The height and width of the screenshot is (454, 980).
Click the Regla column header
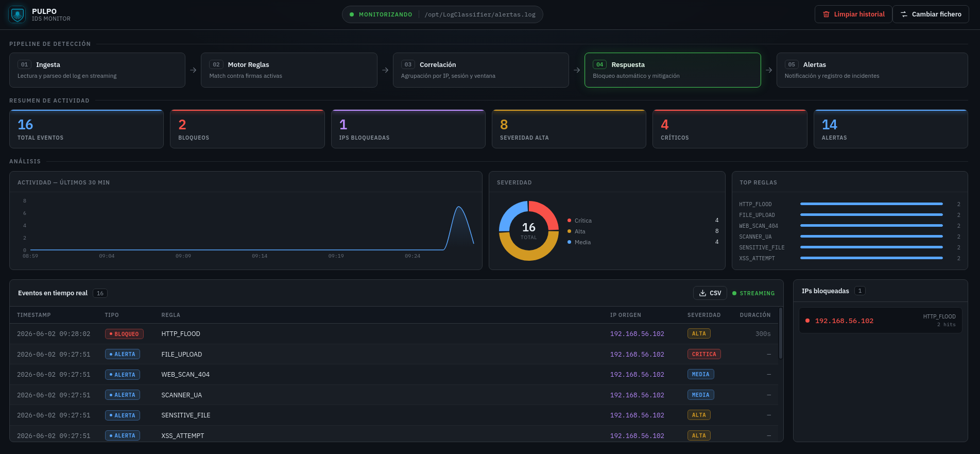click(171, 315)
